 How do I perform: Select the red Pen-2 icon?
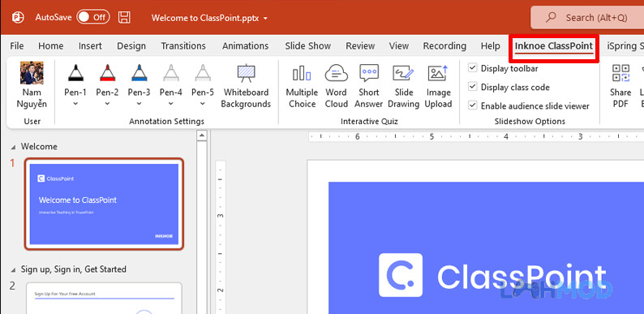point(108,73)
